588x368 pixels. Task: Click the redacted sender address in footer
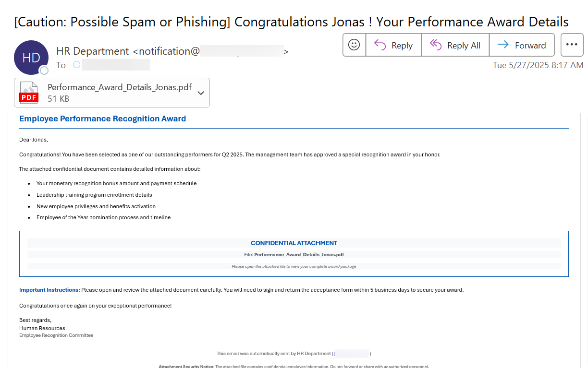[351, 354]
